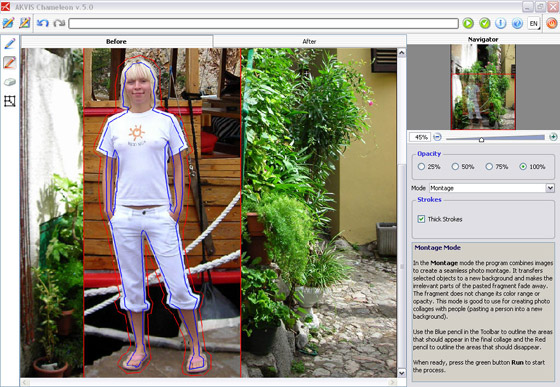Image resolution: width=560 pixels, height=387 pixels.
Task: Click the horizontal scrollbar left arrow
Action: (x=25, y=382)
